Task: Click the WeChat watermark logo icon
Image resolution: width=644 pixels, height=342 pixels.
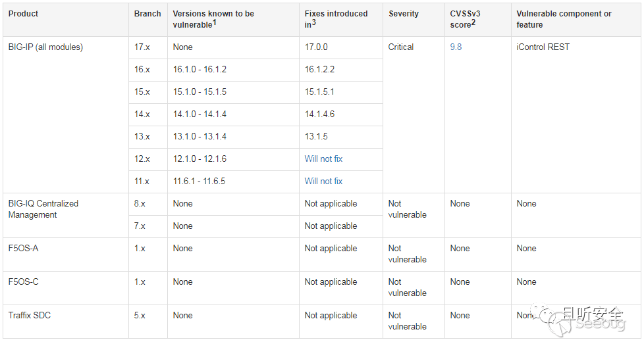Action: point(543,314)
